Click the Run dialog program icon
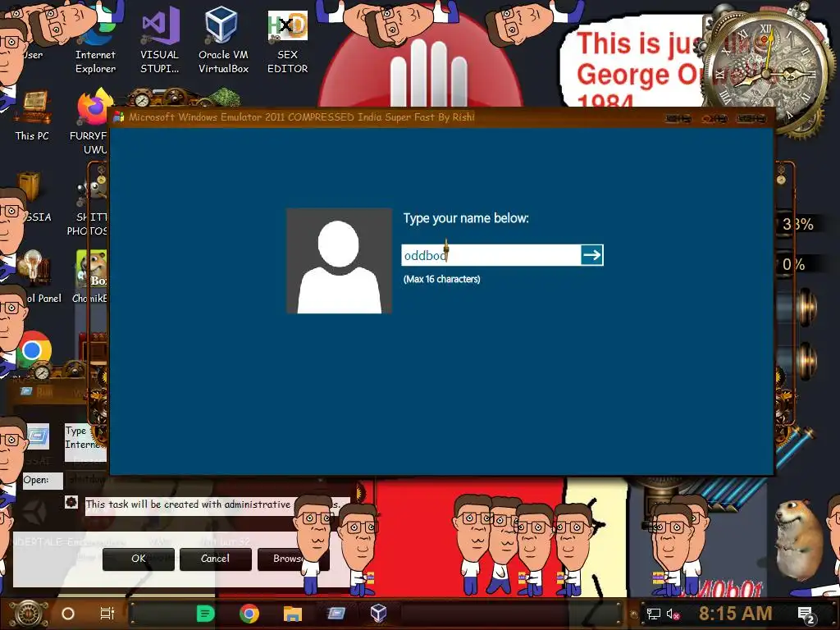 pos(38,436)
